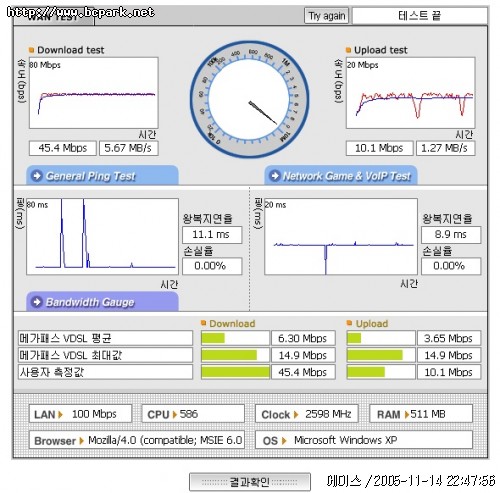Click the orange arrow next to RAM
Screen dimensions: 500x493
click(407, 415)
